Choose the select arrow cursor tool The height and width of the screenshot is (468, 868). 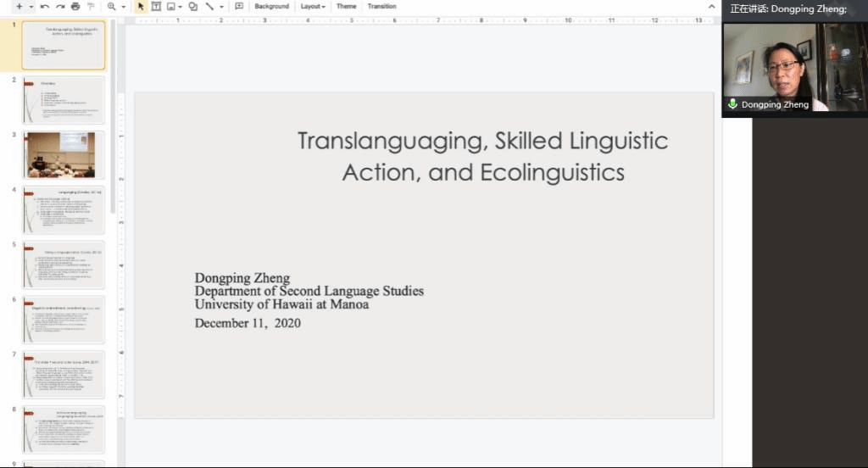coord(141,6)
